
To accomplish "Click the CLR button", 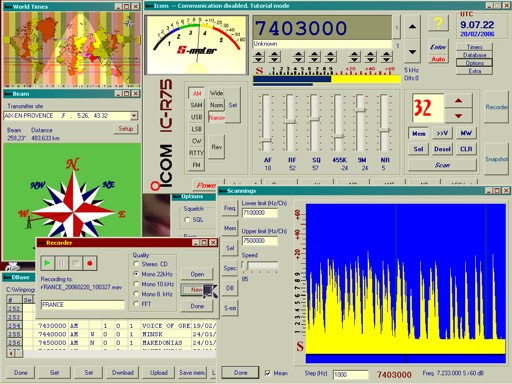I will 466,149.
